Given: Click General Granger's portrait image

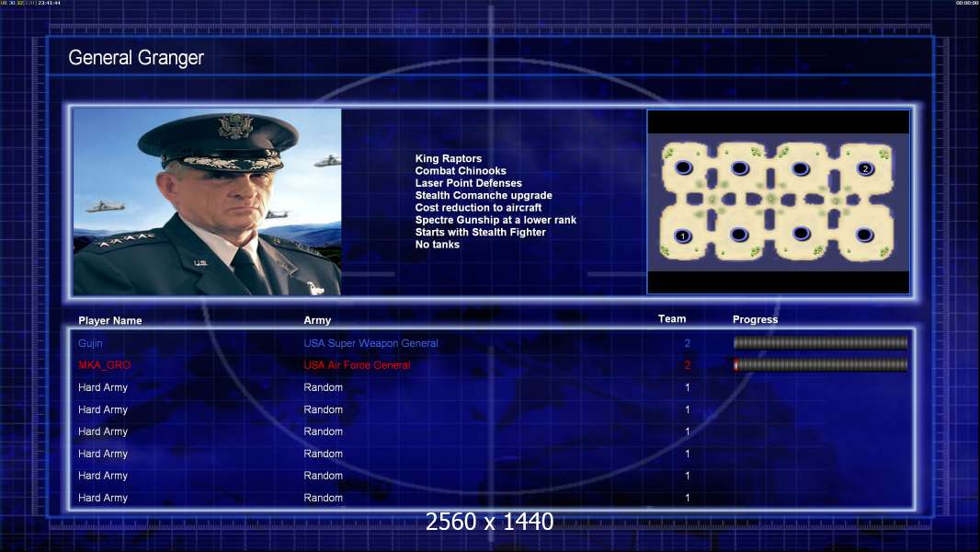Looking at the screenshot, I should tap(207, 201).
